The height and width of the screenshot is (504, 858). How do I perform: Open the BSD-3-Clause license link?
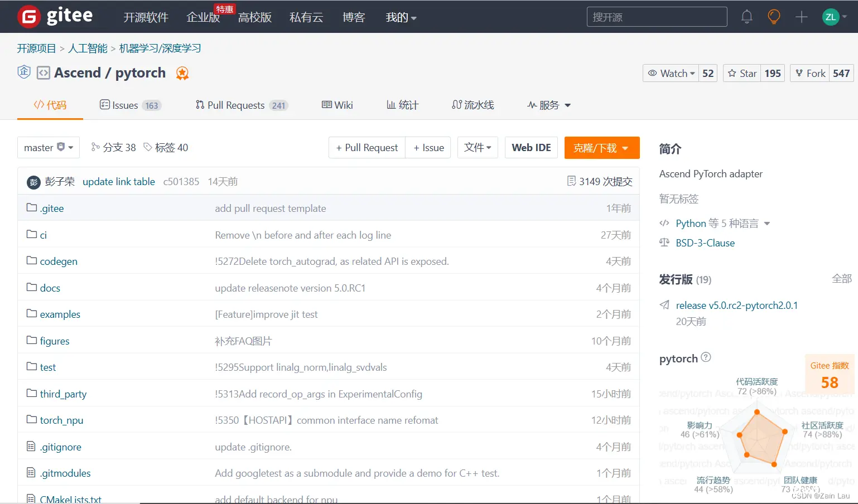(x=705, y=243)
